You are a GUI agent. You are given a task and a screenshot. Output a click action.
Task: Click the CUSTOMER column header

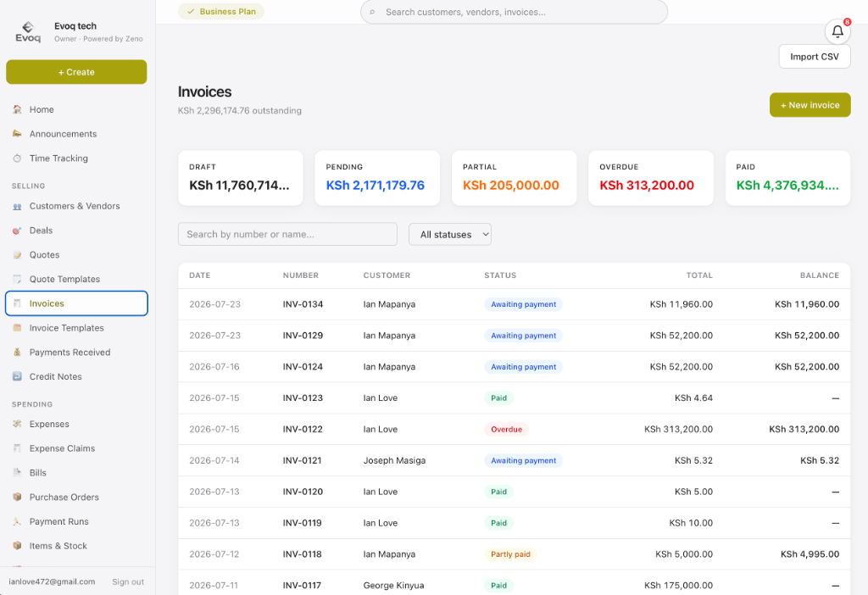pos(387,275)
